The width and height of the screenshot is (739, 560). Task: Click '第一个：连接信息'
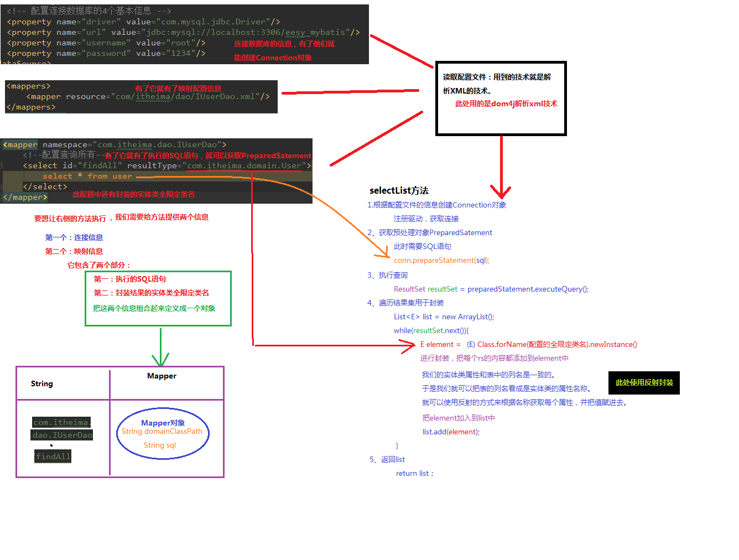click(x=74, y=237)
